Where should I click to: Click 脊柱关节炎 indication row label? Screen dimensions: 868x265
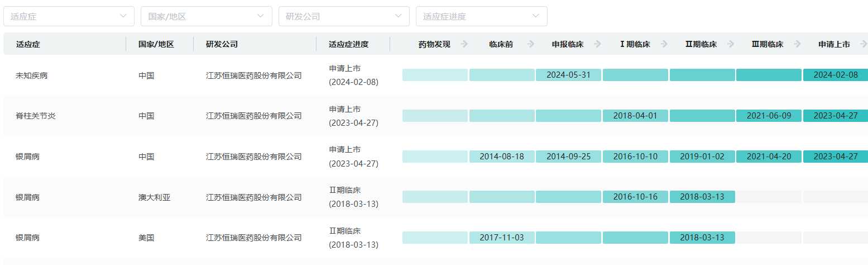(36, 116)
